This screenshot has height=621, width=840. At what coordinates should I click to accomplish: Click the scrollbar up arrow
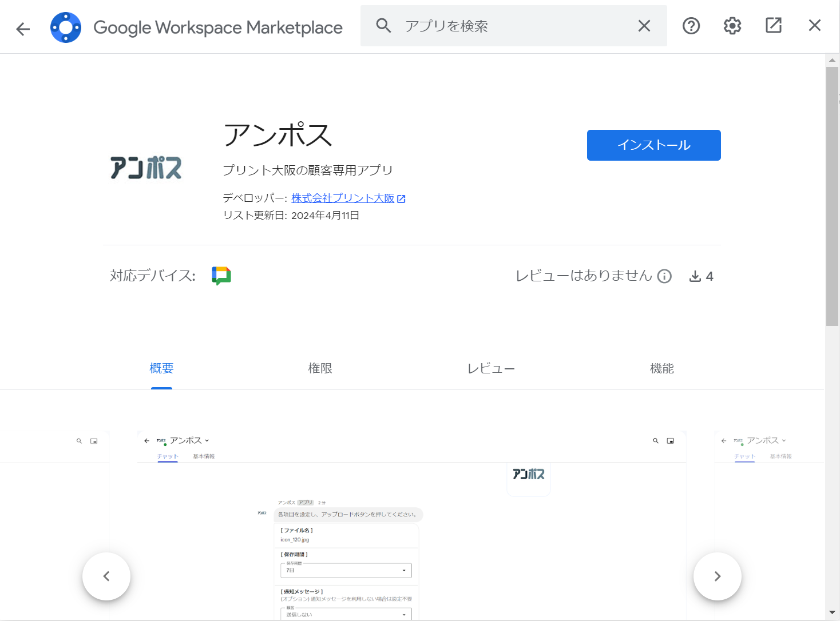832,60
